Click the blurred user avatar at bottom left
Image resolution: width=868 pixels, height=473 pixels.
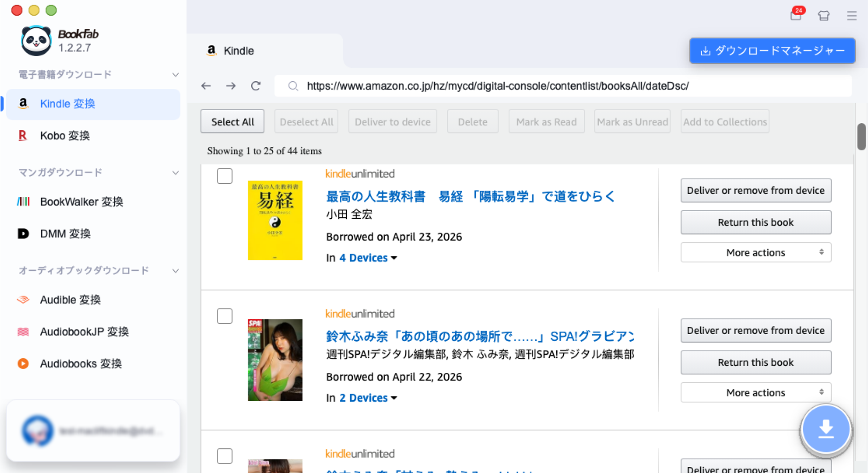point(37,430)
